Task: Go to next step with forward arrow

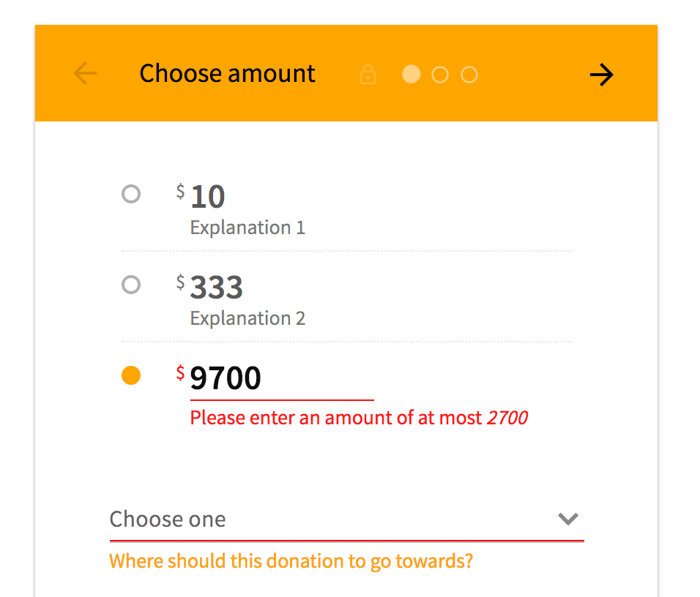Action: tap(601, 75)
